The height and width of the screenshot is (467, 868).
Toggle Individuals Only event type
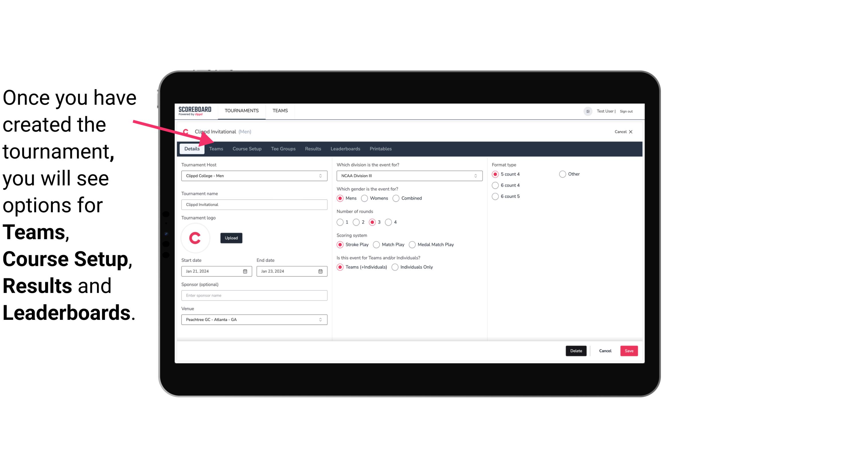click(x=396, y=267)
